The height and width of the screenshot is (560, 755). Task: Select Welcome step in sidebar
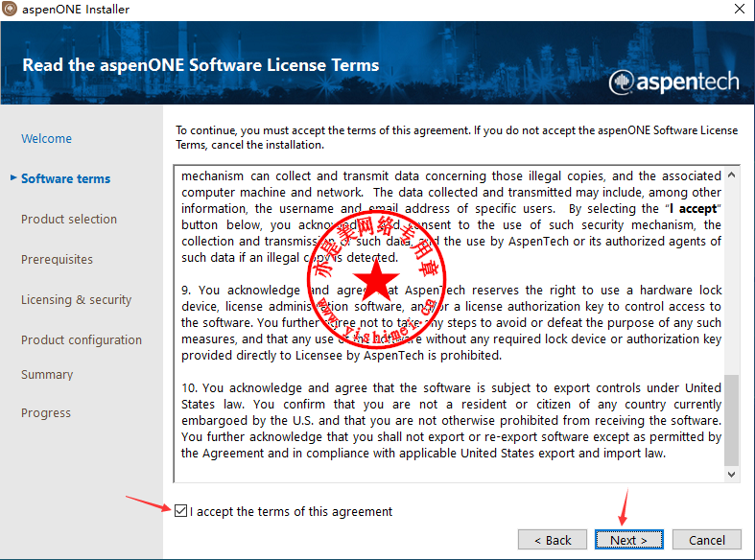[x=46, y=138]
